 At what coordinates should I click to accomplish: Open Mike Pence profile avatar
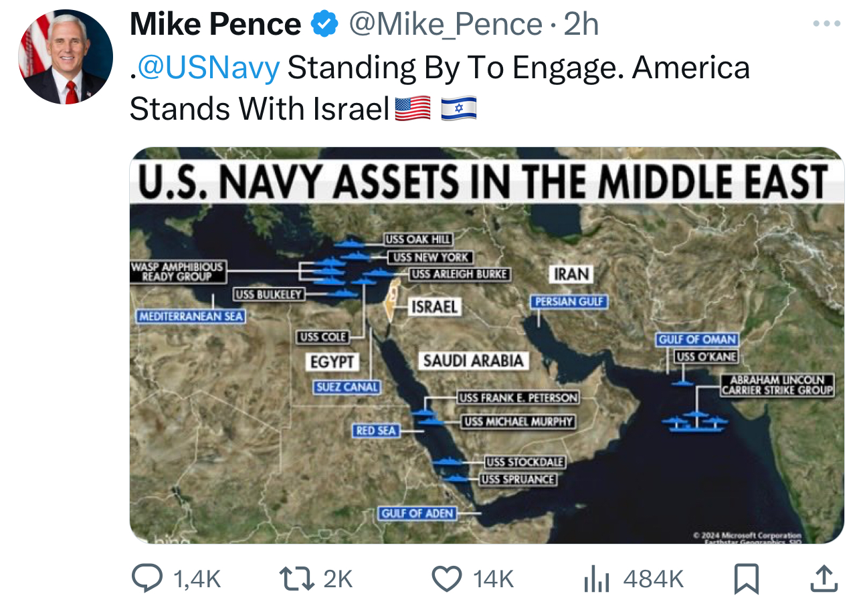click(65, 57)
